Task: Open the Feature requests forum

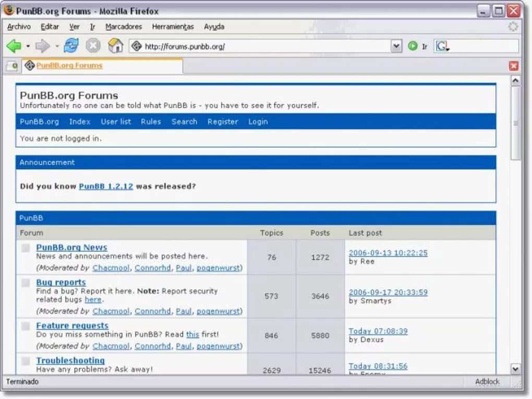Action: click(72, 325)
